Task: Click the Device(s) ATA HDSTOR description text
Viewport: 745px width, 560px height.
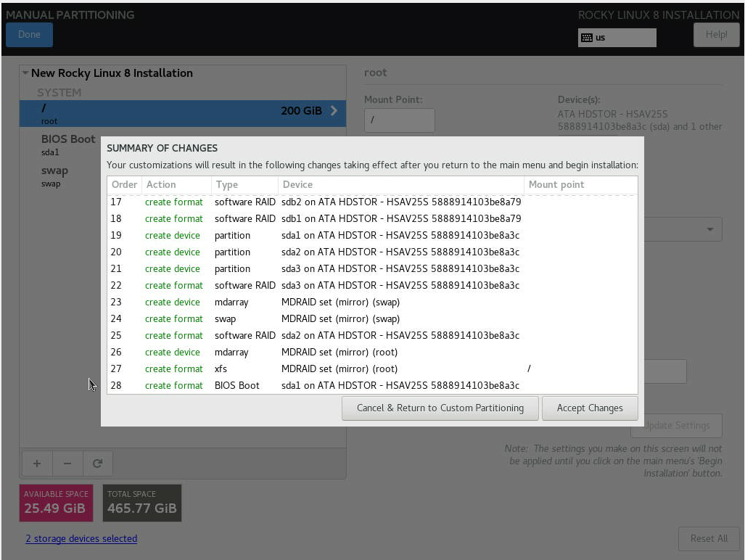Action: [640, 120]
